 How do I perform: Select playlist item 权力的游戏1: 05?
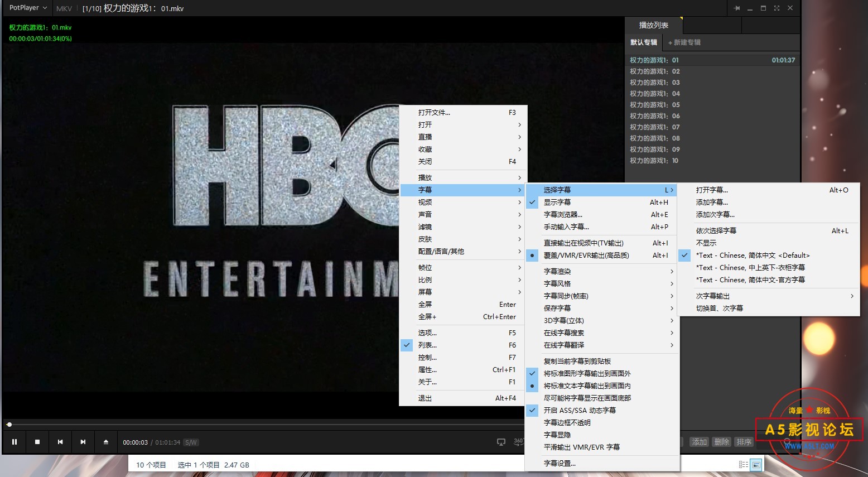point(712,105)
